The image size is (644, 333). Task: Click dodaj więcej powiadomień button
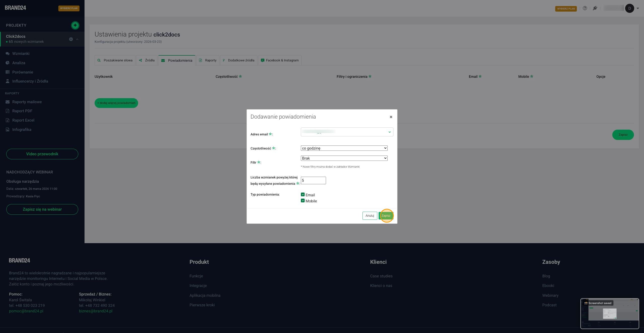click(x=116, y=103)
